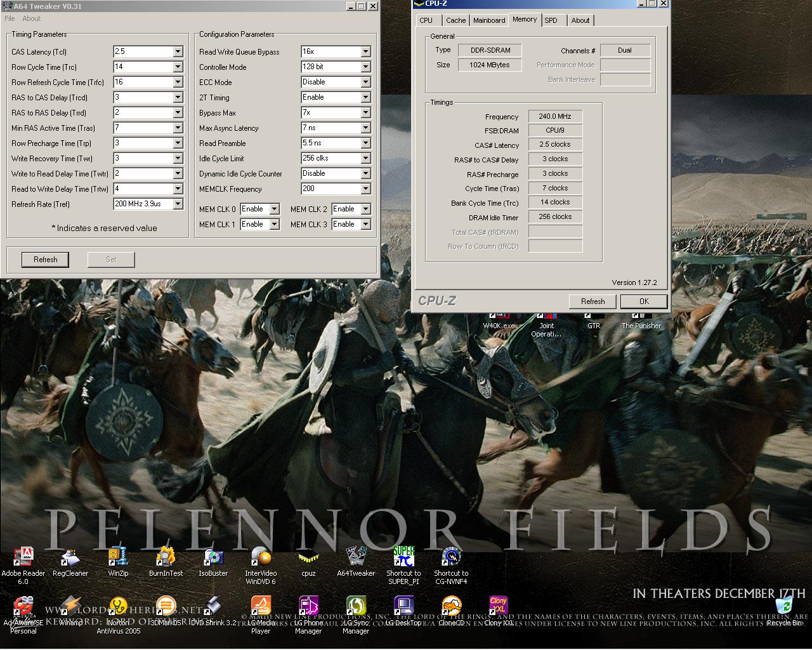Expand Row Refresh Cycle Time (Trfc) dropdown

[178, 82]
